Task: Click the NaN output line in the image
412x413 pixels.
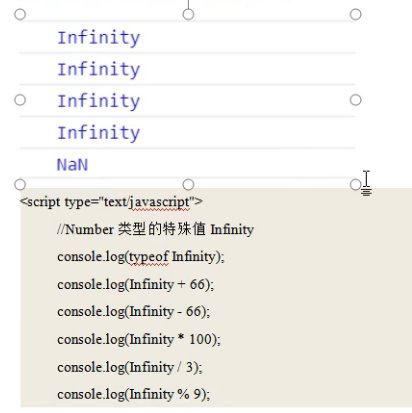Action: (x=72, y=165)
